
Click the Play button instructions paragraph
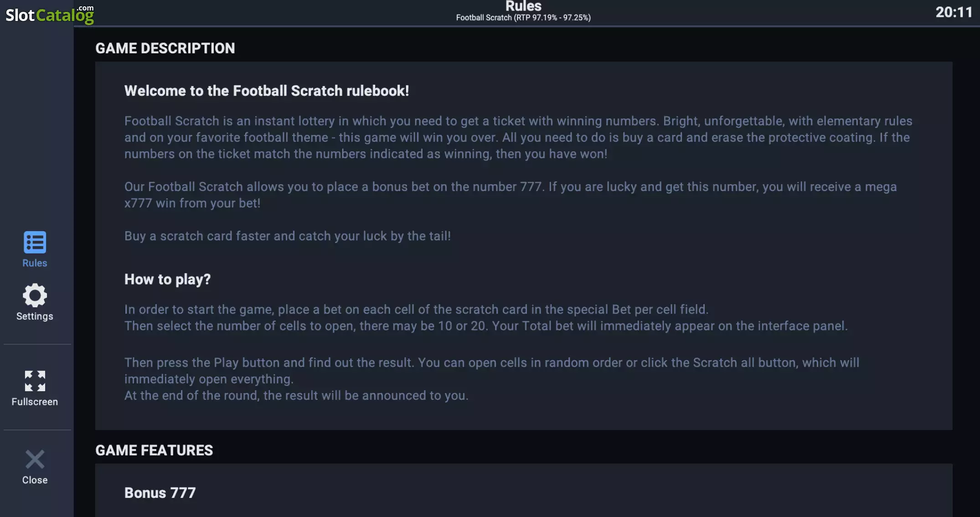pyautogui.click(x=492, y=379)
